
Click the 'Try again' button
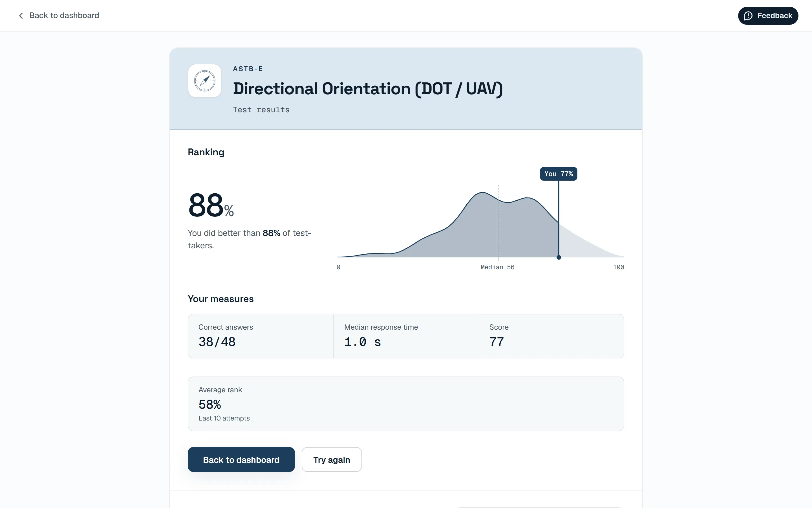(332, 459)
